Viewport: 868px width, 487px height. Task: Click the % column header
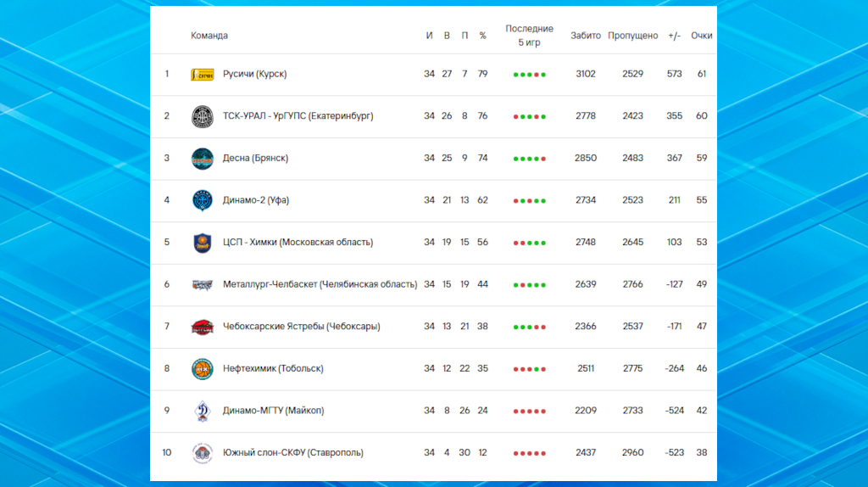coord(482,36)
